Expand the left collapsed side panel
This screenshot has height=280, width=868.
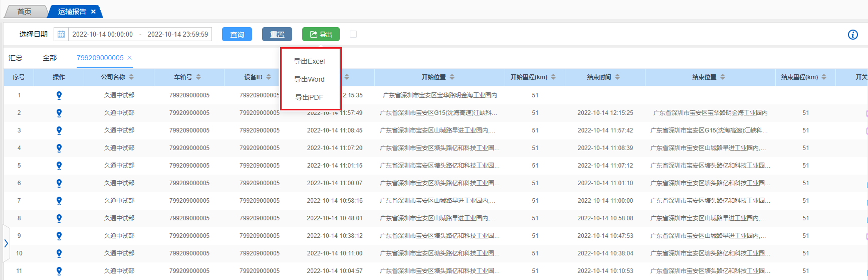tap(6, 243)
